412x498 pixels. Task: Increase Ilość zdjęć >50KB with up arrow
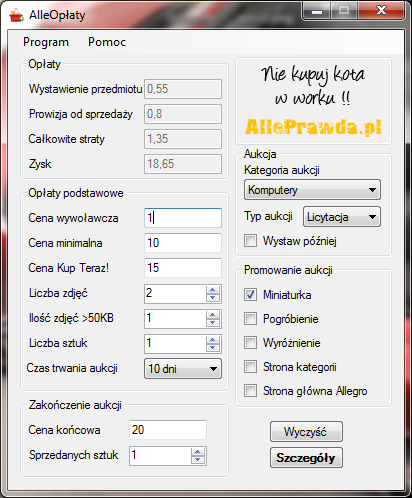point(213,315)
